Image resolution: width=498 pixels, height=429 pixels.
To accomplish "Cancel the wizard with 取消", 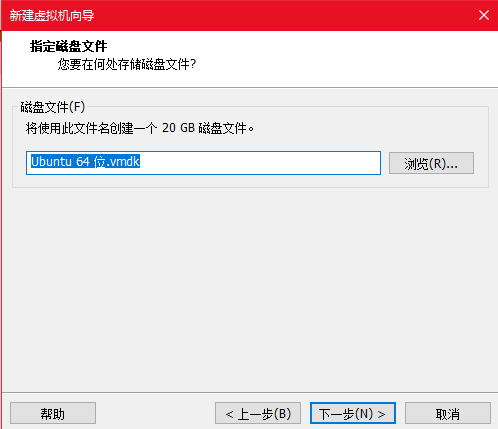I will [x=448, y=413].
